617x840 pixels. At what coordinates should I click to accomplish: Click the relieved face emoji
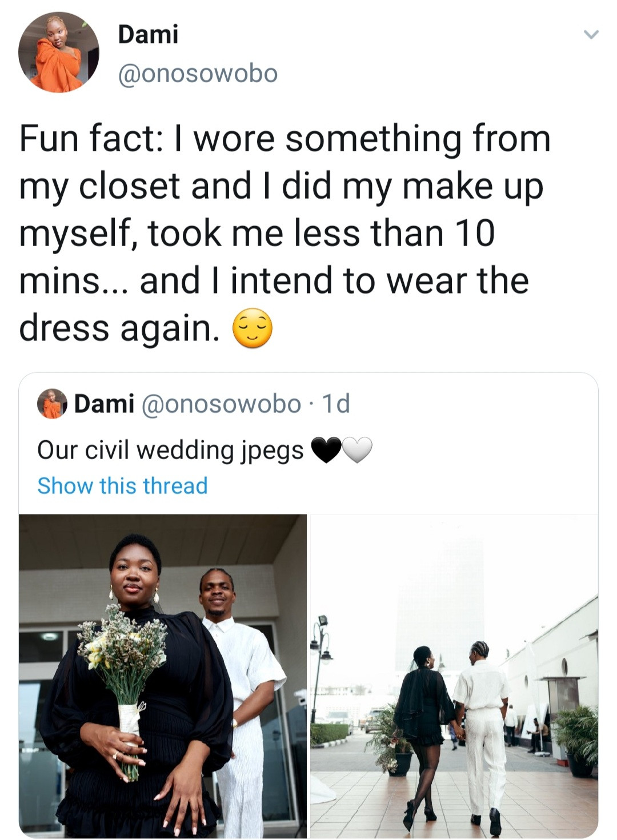252,328
